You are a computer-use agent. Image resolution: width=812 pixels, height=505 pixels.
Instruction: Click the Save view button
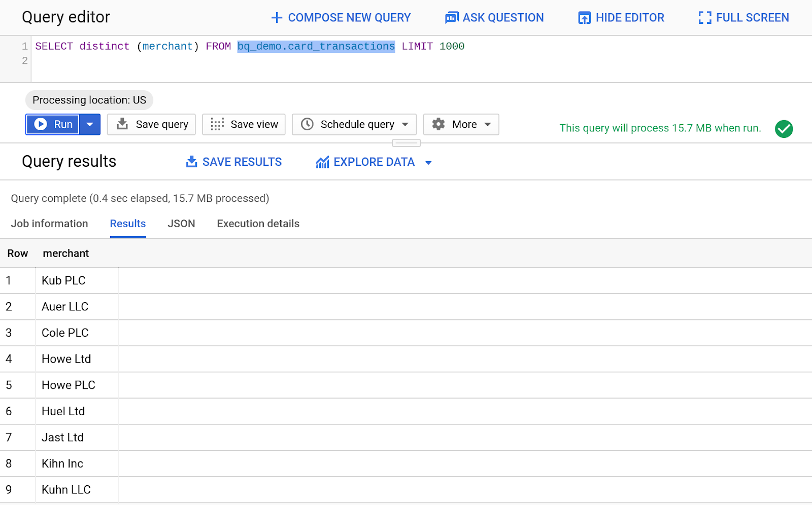tap(244, 124)
